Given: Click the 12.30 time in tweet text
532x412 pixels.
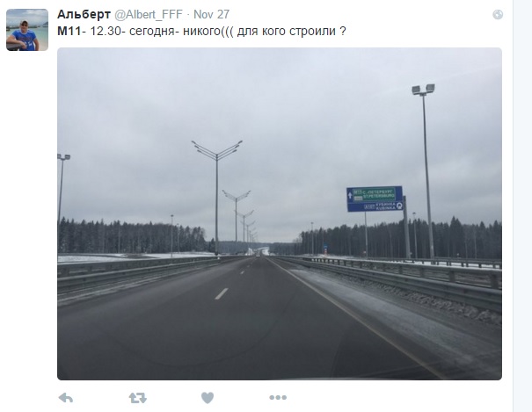Looking at the screenshot, I should (x=106, y=31).
